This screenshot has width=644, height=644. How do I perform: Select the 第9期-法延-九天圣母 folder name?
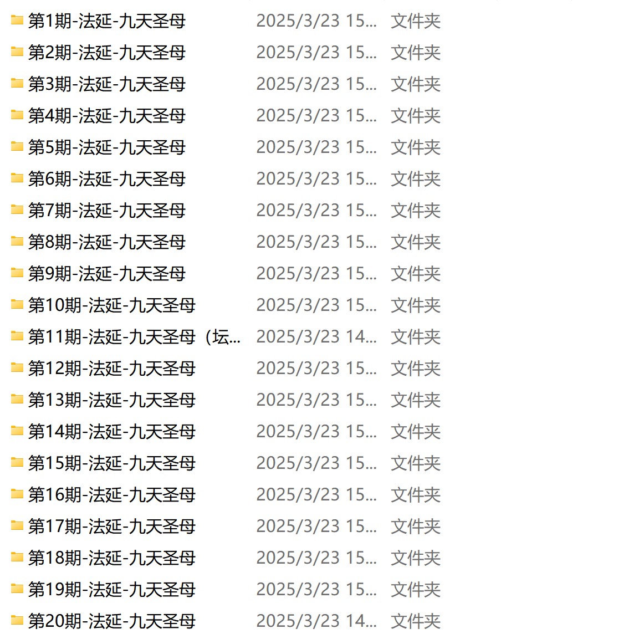point(107,274)
